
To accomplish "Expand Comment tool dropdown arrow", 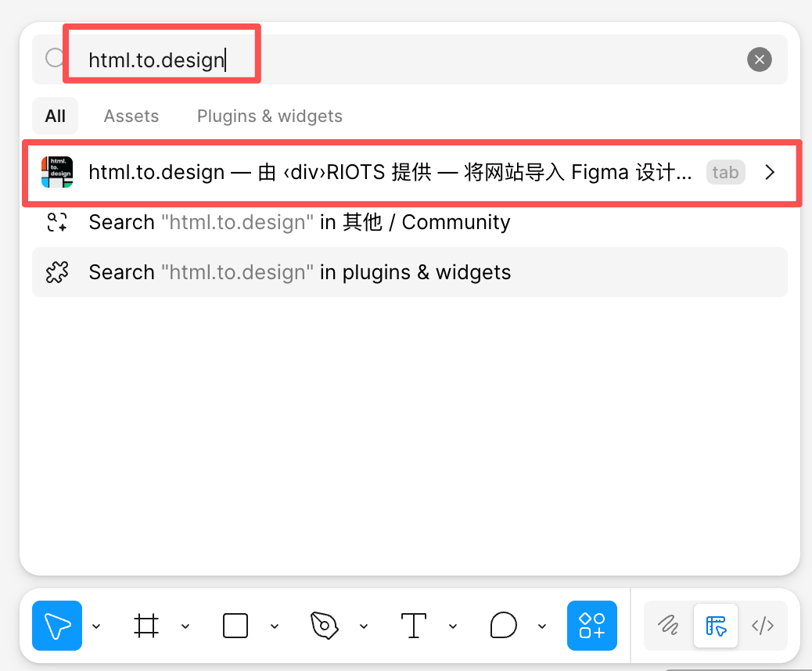I will tap(541, 626).
